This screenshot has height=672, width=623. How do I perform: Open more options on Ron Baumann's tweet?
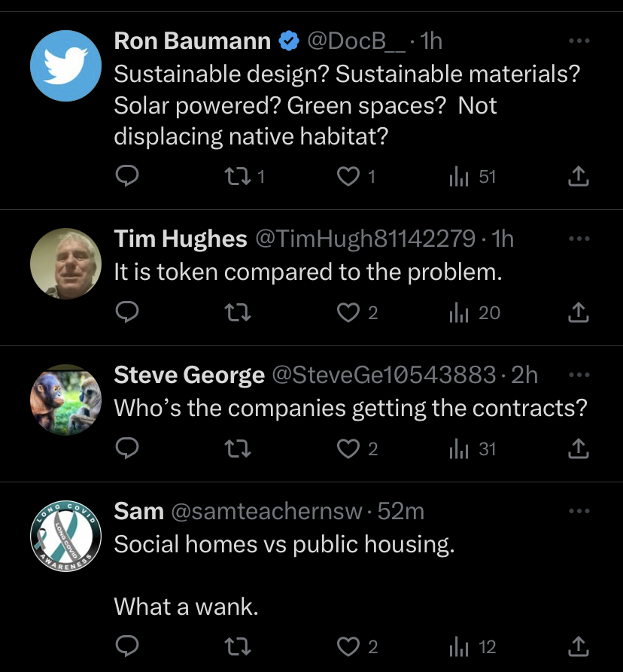tap(579, 41)
